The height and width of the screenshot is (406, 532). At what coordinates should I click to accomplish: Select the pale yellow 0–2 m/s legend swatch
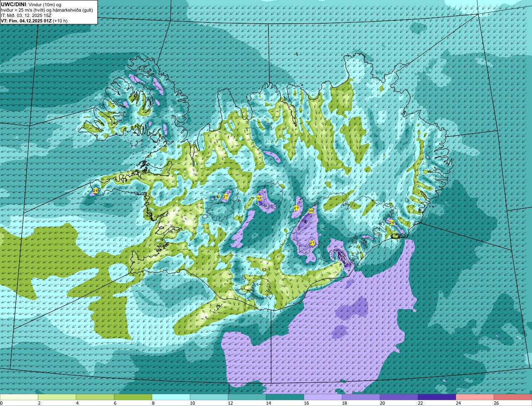pyautogui.click(x=19, y=397)
